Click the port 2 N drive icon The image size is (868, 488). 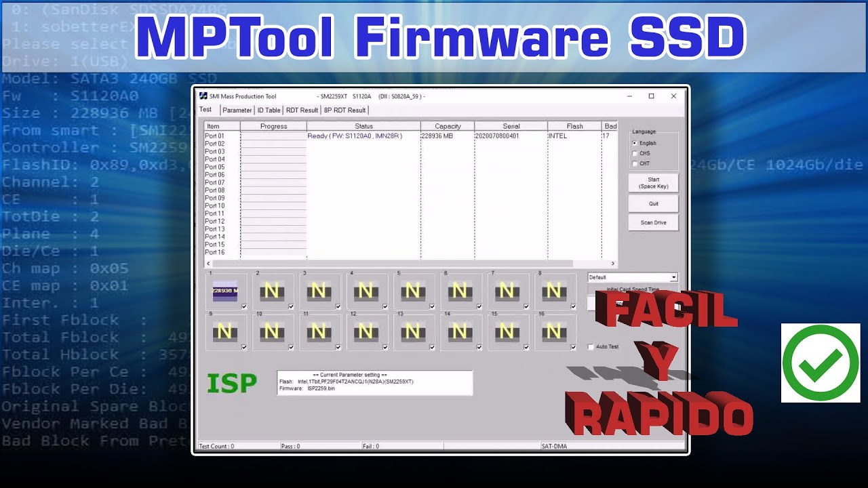271,291
